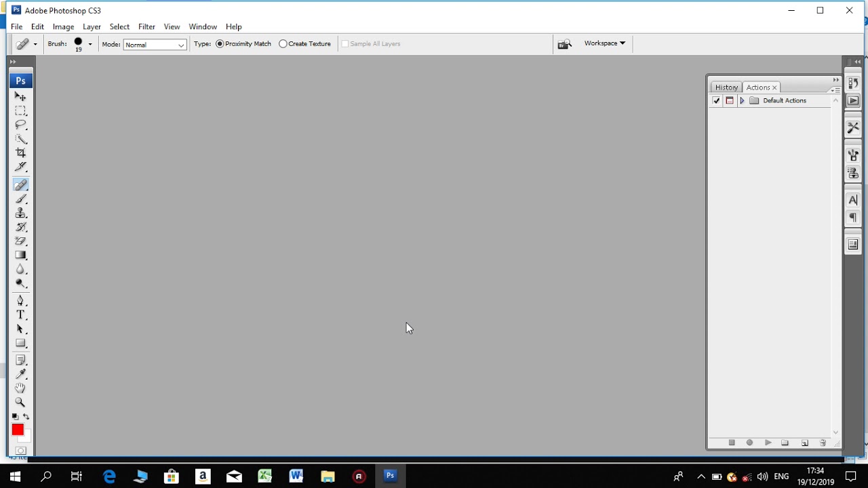Select the Gradient tool
868x488 pixels.
click(21, 255)
